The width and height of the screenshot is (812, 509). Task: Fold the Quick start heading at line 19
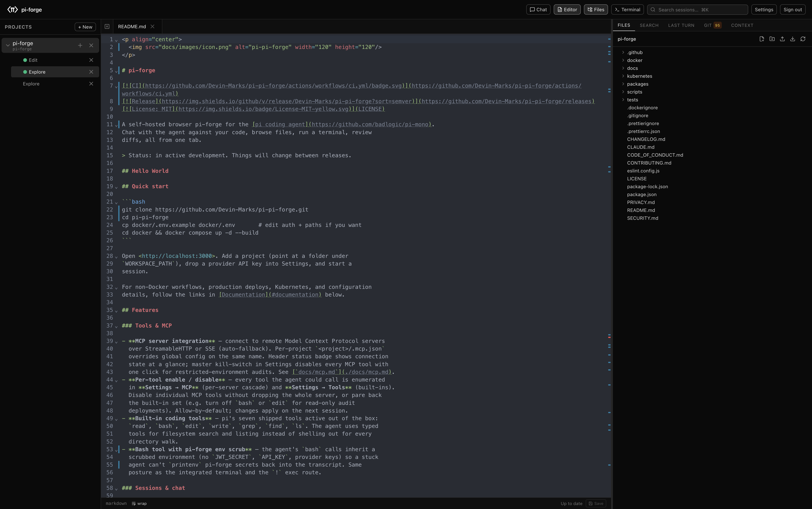(x=116, y=187)
